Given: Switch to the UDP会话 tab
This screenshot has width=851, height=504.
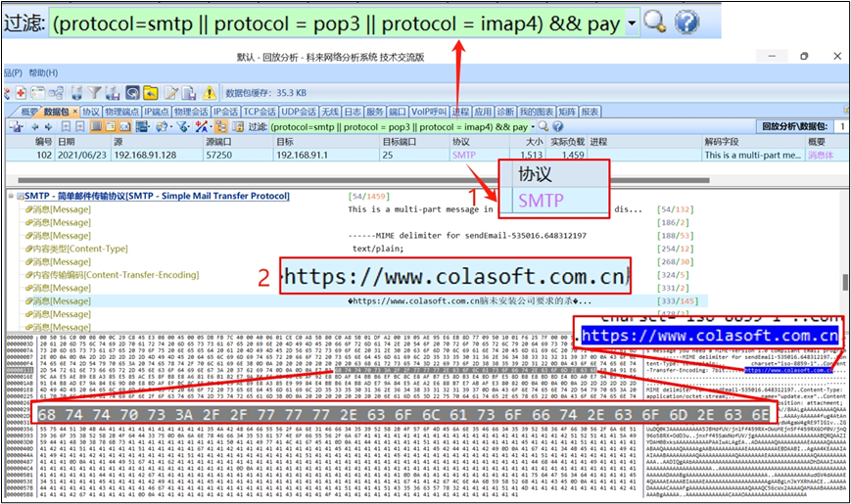Looking at the screenshot, I should tap(299, 112).
